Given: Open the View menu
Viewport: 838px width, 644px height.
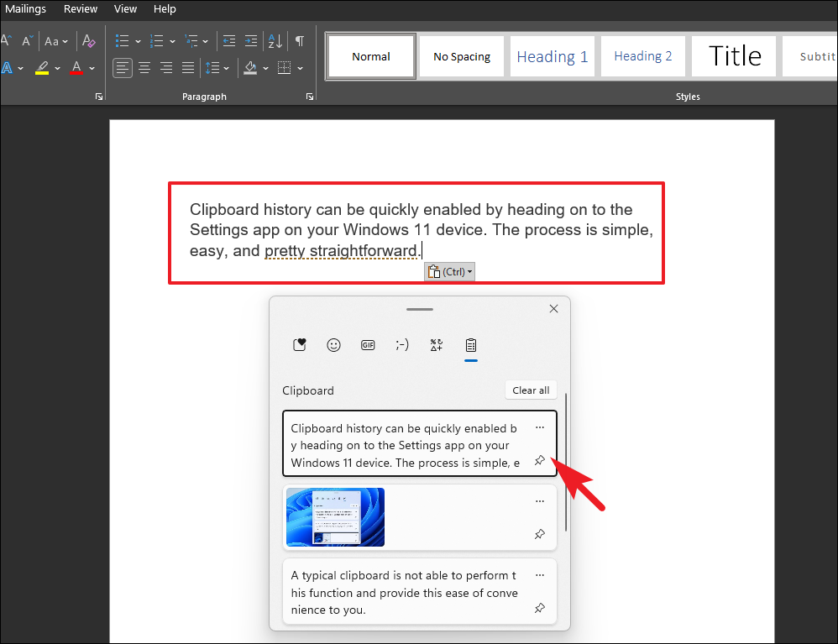Looking at the screenshot, I should coord(125,9).
